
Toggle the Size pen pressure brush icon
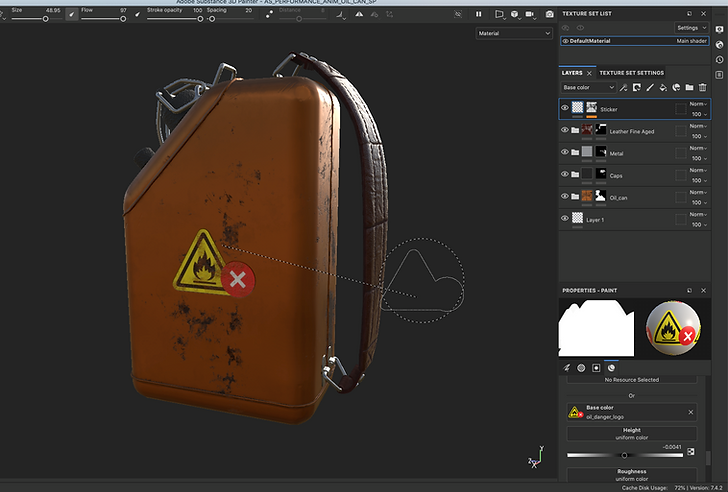click(x=72, y=14)
